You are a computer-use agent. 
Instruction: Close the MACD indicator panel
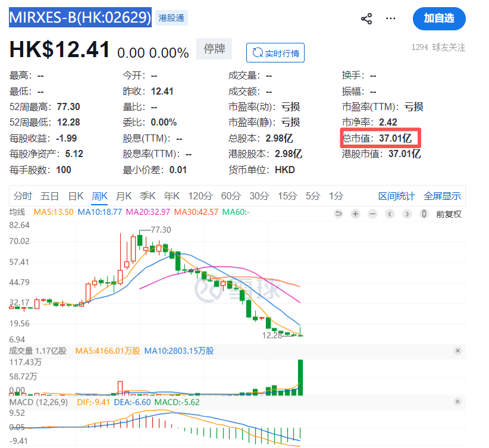pos(457,403)
